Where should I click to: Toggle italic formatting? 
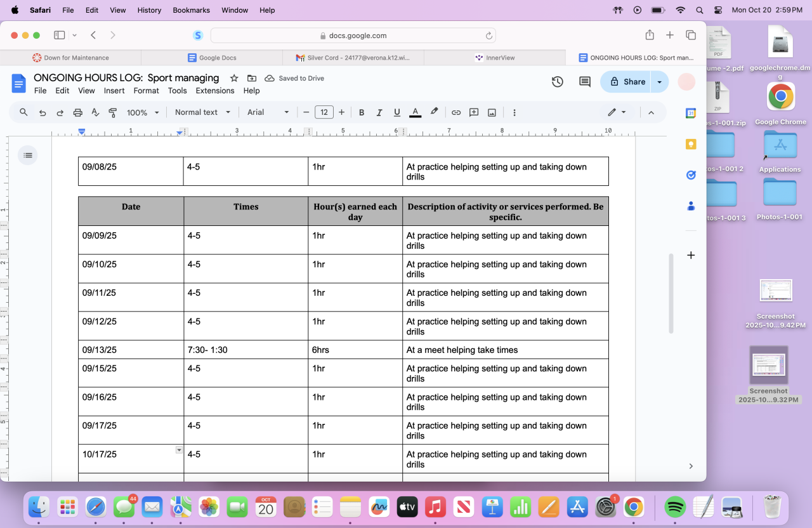[x=379, y=112]
